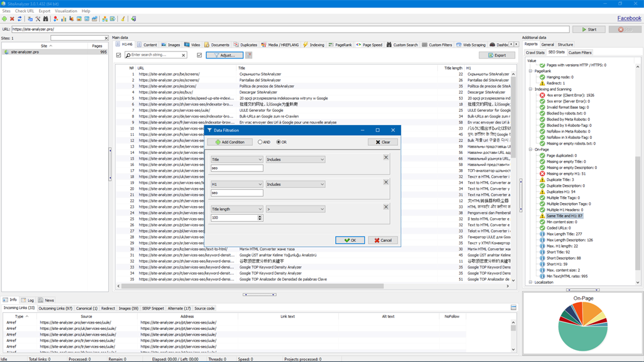Remove the Title length condition with its X
The height and width of the screenshot is (362, 644).
click(x=386, y=207)
